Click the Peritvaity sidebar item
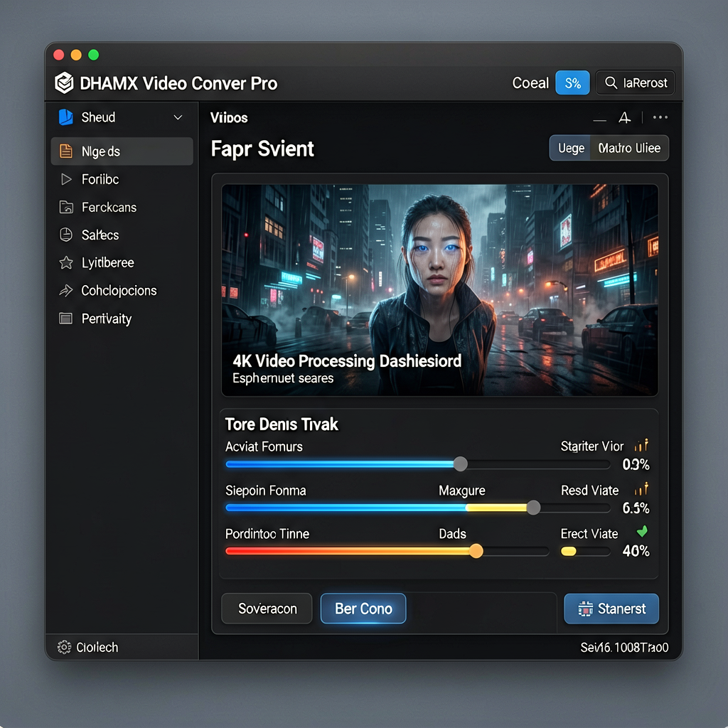The image size is (728, 728). (x=122, y=318)
